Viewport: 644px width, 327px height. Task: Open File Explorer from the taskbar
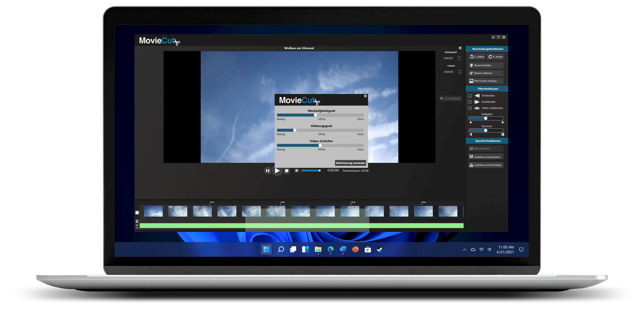point(318,249)
